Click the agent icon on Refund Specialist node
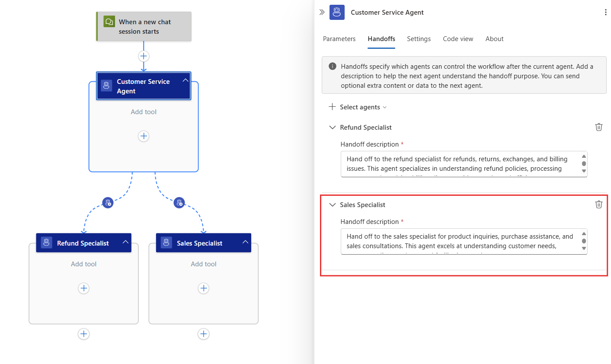This screenshot has width=611, height=364. coord(46,242)
